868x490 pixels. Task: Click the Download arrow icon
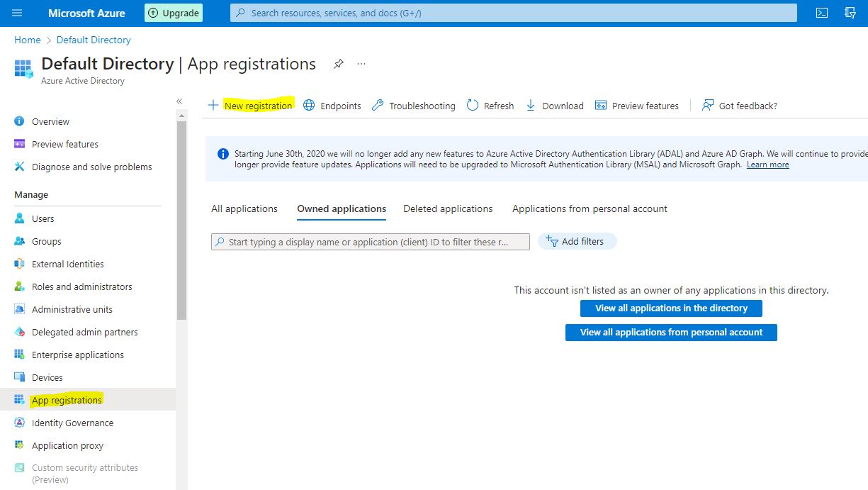coord(531,105)
